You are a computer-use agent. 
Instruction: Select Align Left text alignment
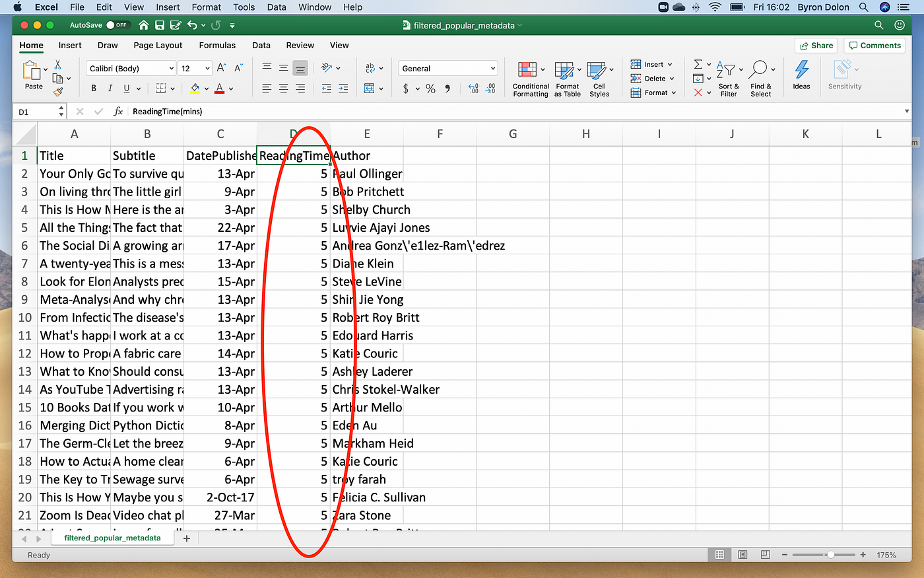pos(267,88)
